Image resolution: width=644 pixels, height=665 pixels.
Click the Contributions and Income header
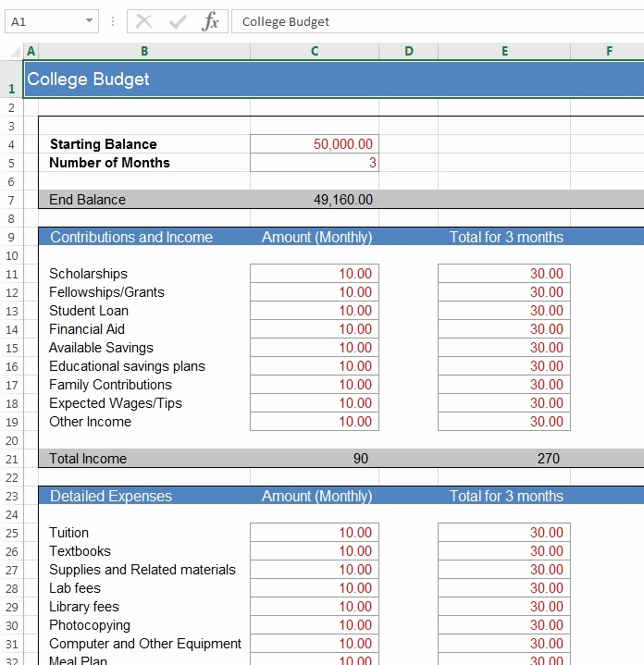(x=131, y=237)
